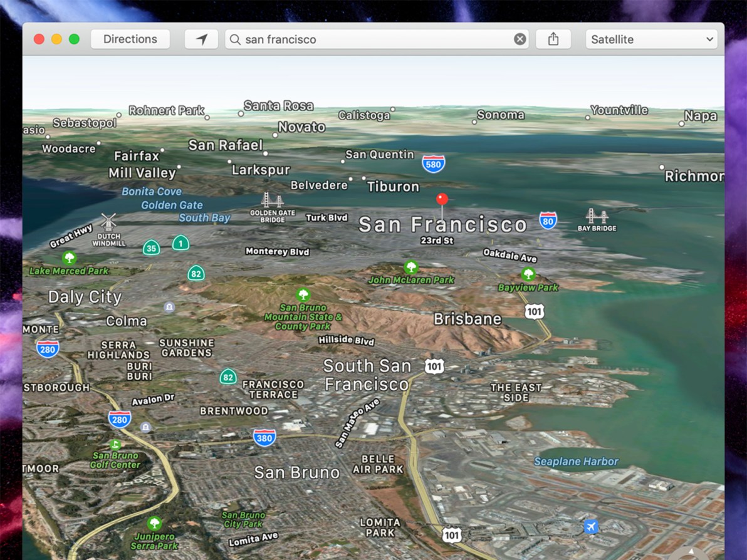Viewport: 747px width, 560px height.
Task: Click the airplane icon near Seaplane Harbor
Action: [590, 527]
